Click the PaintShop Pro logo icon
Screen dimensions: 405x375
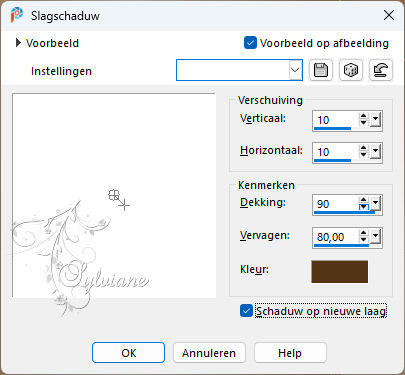[x=16, y=15]
